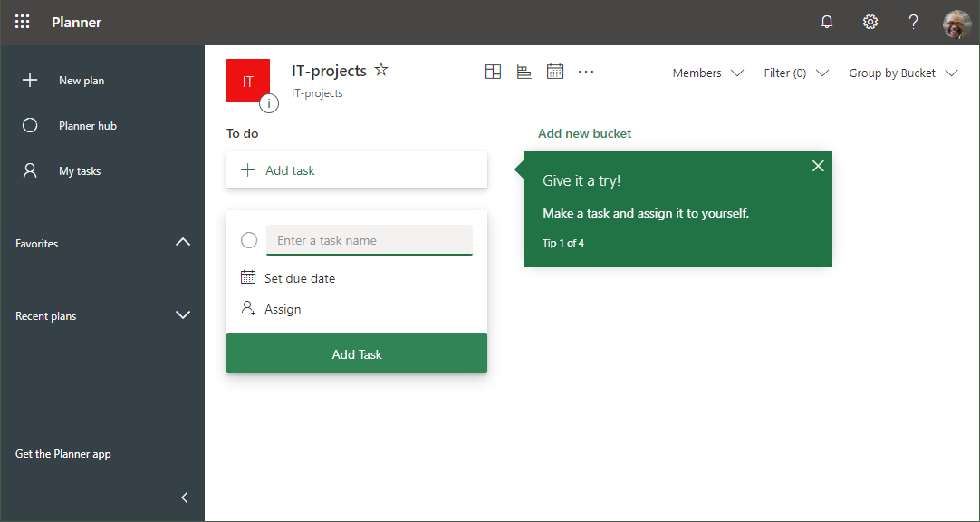
Task: Switch to Charts view icon
Action: click(524, 72)
